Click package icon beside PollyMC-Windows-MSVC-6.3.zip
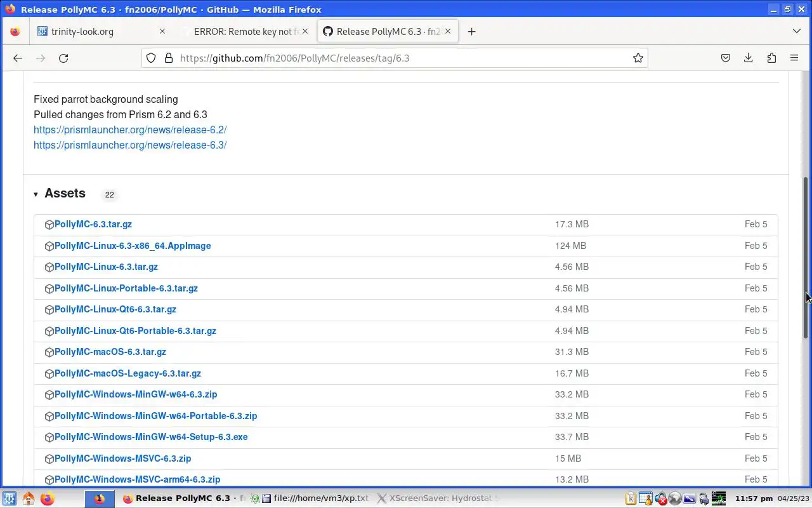812x508 pixels. coord(49,458)
